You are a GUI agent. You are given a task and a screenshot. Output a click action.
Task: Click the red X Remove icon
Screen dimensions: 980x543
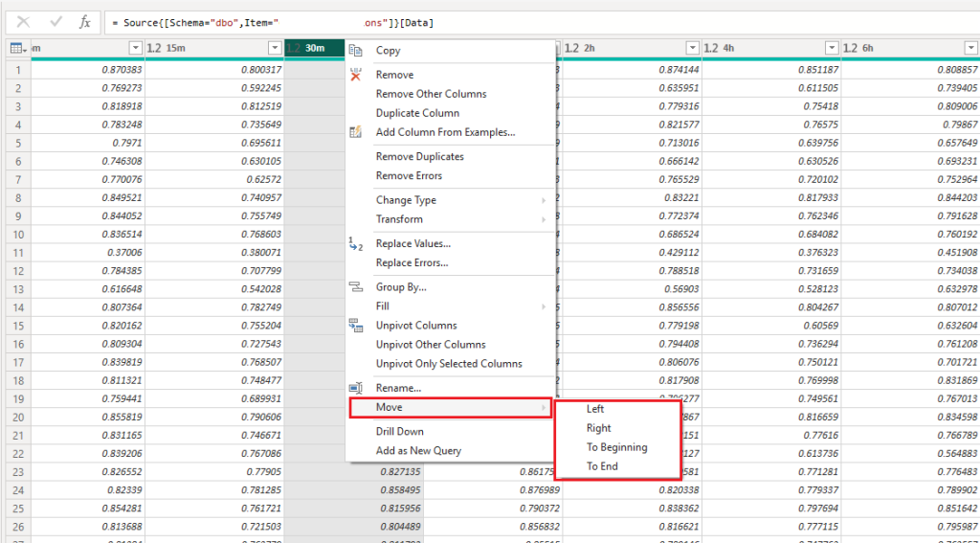pyautogui.click(x=356, y=75)
